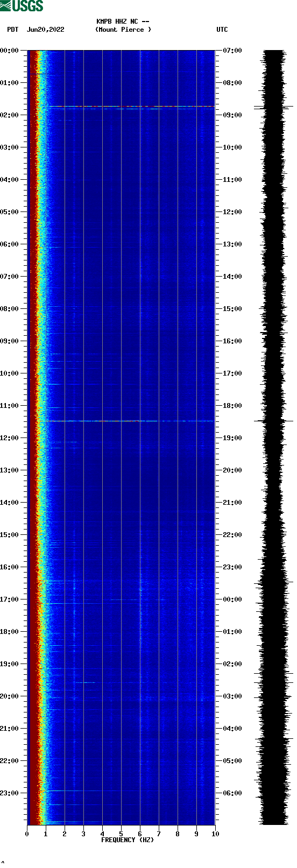Click the 18:00 UTC time label
Viewport: 297px width, 868px height.
[232, 406]
